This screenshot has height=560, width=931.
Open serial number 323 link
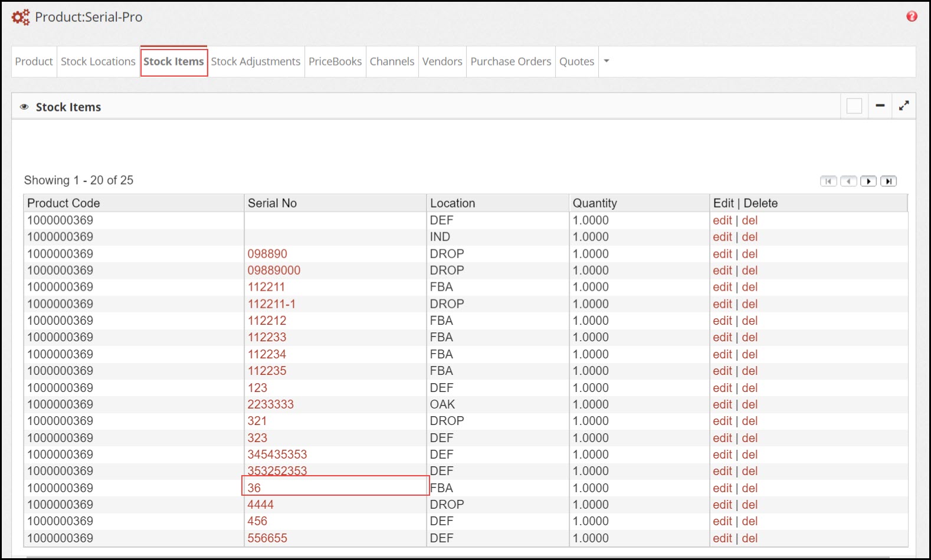pyautogui.click(x=257, y=438)
